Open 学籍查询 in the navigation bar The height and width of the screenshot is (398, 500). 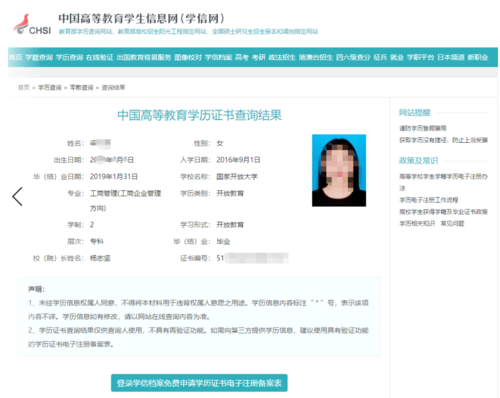39,57
